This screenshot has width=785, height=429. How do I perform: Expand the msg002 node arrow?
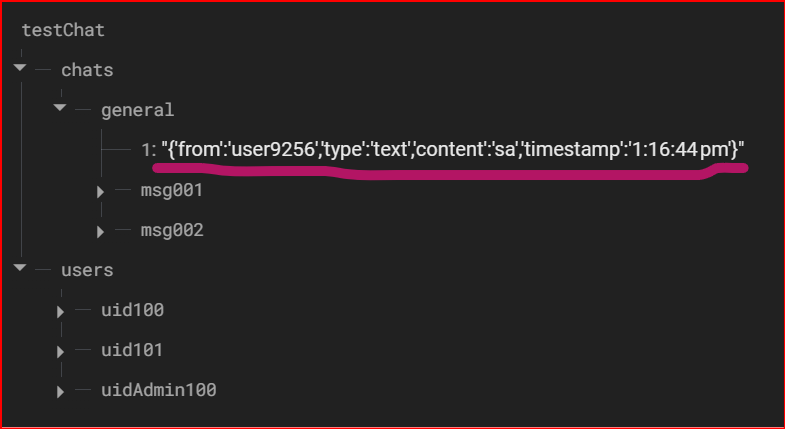tap(100, 232)
